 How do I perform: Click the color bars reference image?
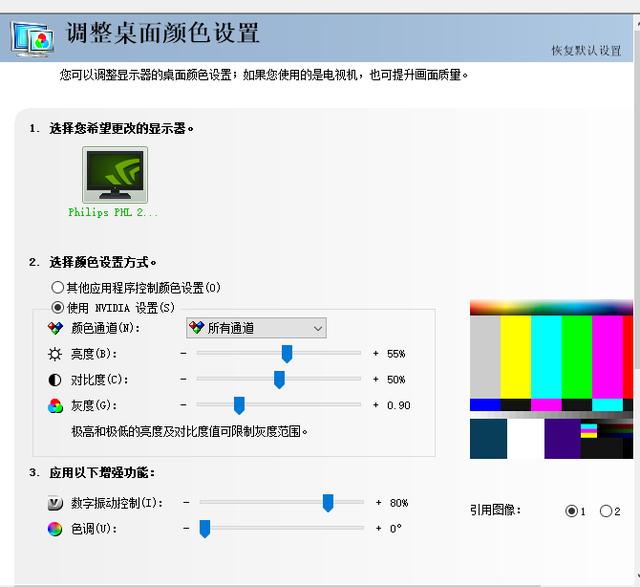click(551, 379)
